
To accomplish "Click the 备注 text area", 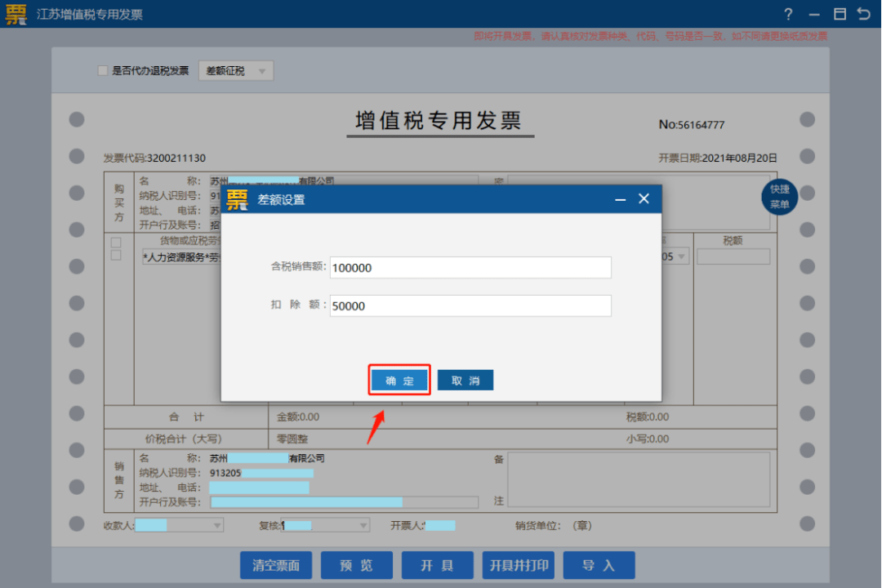I will tap(639, 479).
